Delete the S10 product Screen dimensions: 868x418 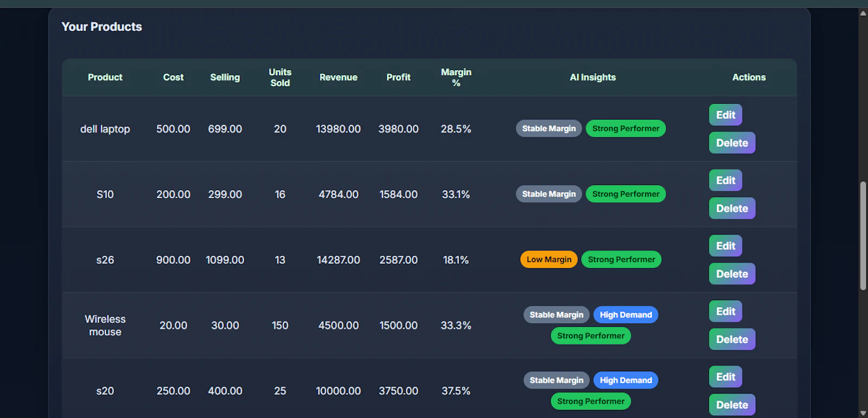[732, 208]
